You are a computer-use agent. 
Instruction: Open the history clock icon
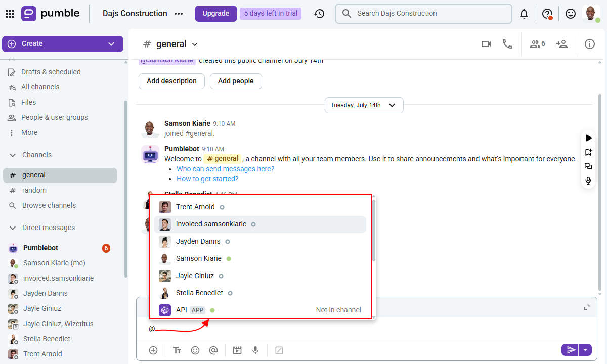(319, 14)
